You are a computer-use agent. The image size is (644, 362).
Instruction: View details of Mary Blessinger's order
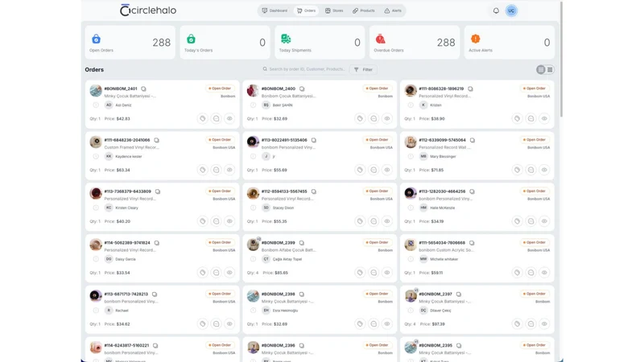tap(544, 170)
